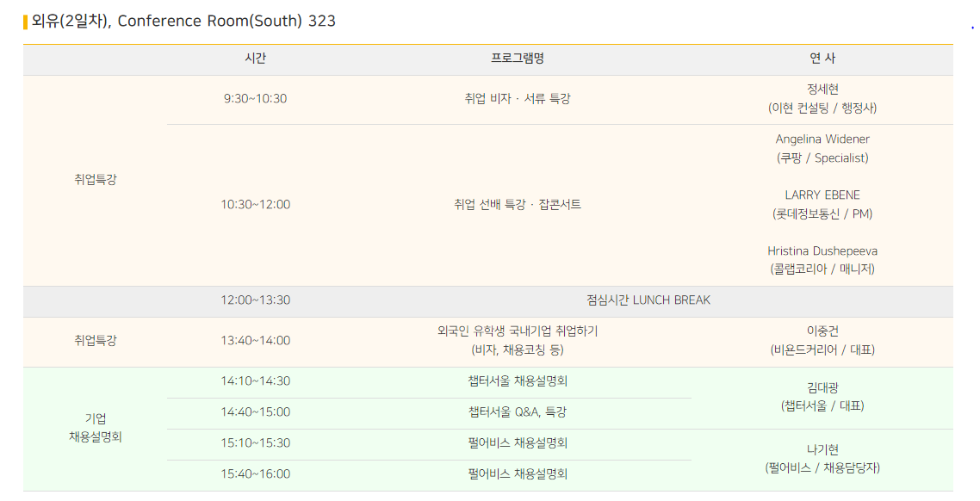
Task: Click speaker 이충건
Action: (x=822, y=331)
